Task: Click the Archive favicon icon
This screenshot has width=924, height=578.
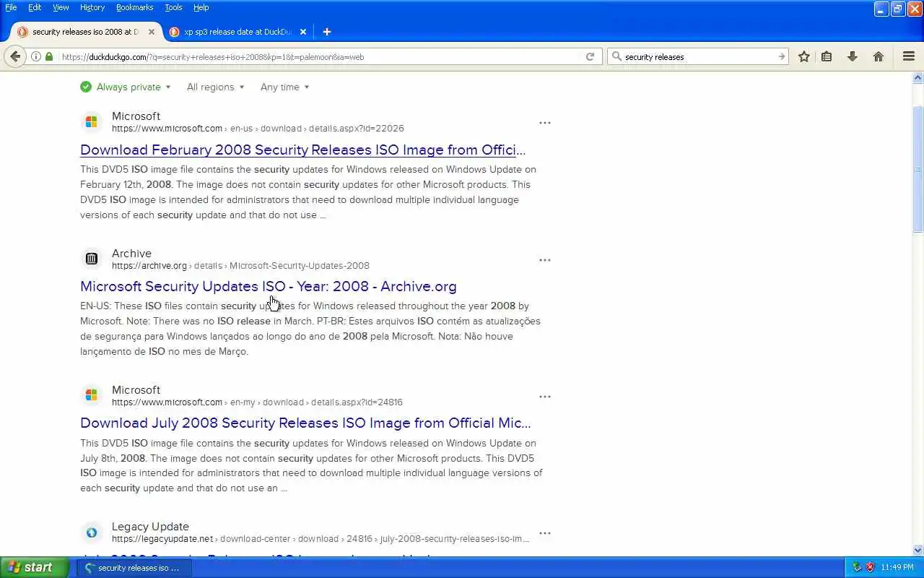Action: [92, 259]
